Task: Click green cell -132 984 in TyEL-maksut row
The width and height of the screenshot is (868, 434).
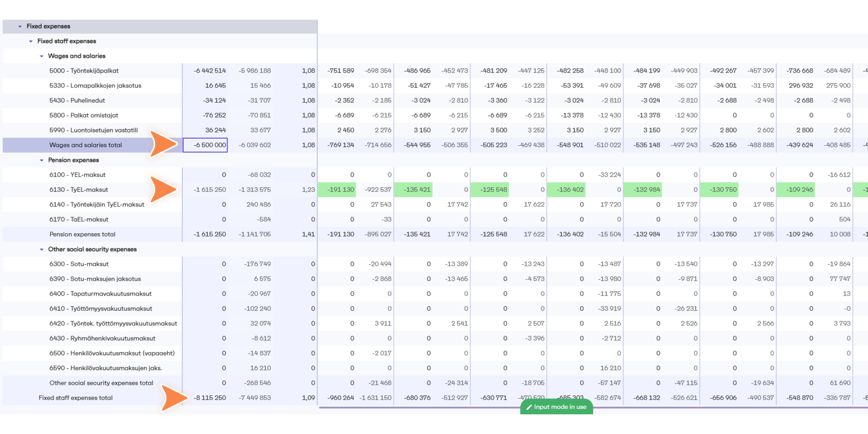Action: point(643,190)
